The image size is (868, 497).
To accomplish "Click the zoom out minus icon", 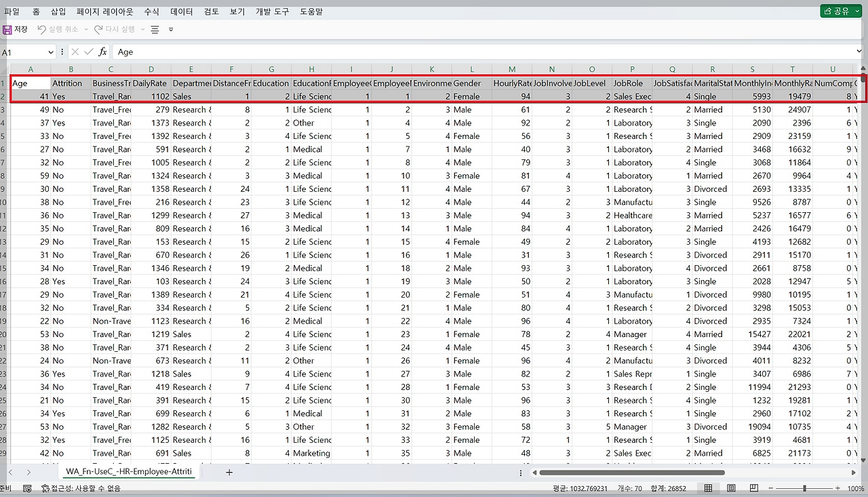I will click(x=772, y=488).
